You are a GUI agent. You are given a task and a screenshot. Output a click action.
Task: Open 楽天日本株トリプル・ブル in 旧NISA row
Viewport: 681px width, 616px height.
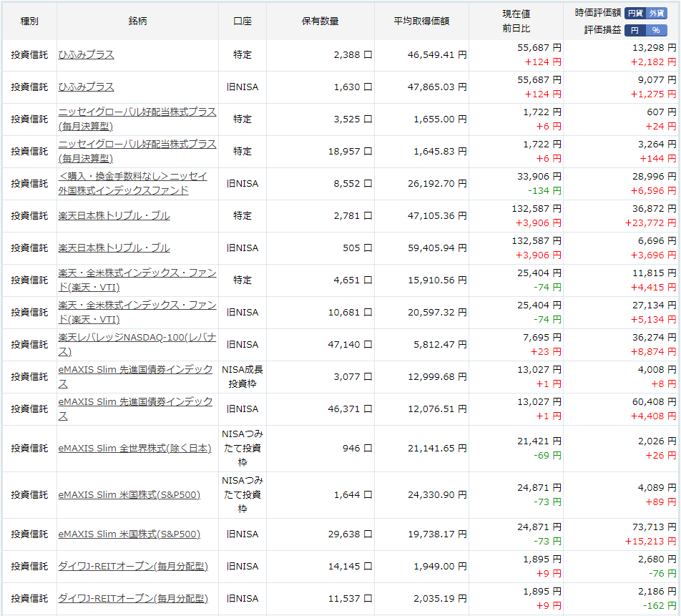114,248
